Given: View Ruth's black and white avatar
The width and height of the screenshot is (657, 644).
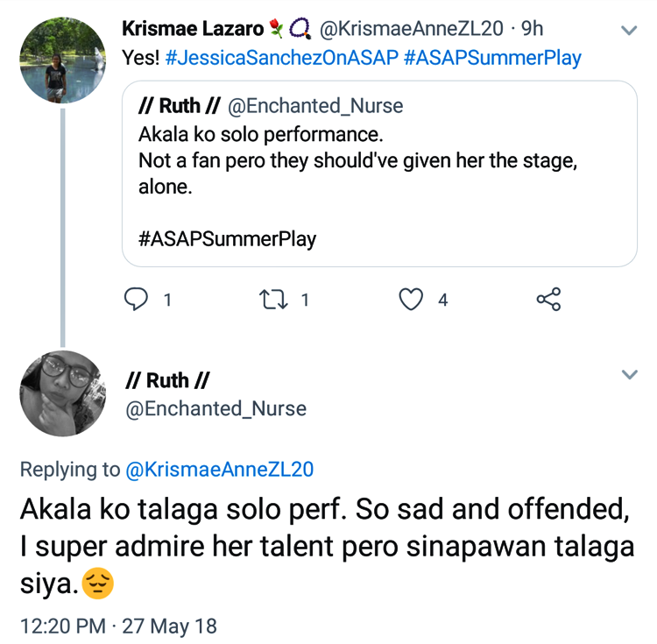Looking at the screenshot, I should pos(62,393).
